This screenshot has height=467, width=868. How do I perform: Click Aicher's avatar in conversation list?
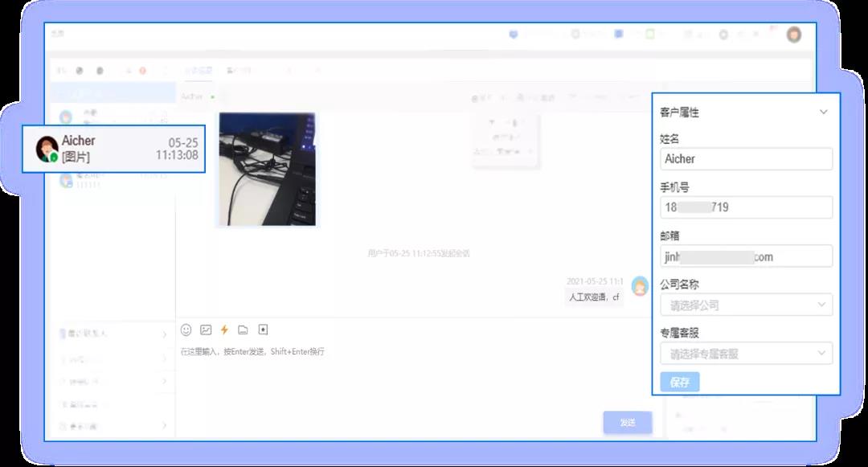click(x=47, y=149)
